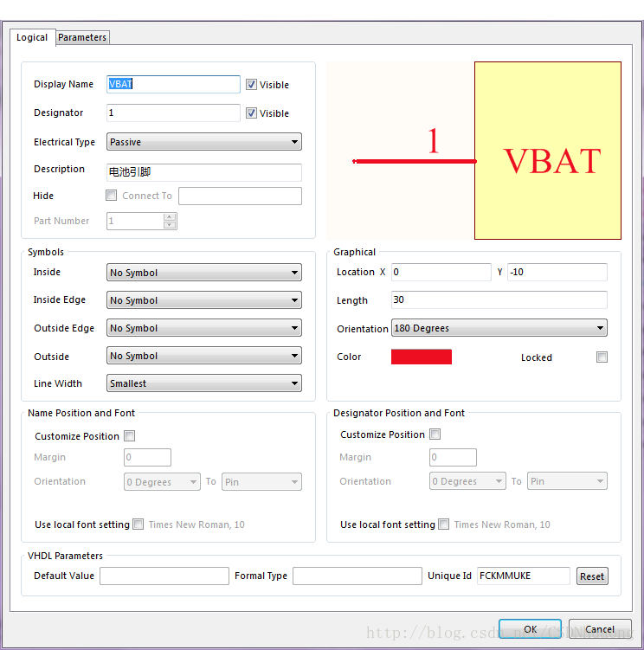
Task: Switch to the Parameters tab
Action: pos(82,37)
